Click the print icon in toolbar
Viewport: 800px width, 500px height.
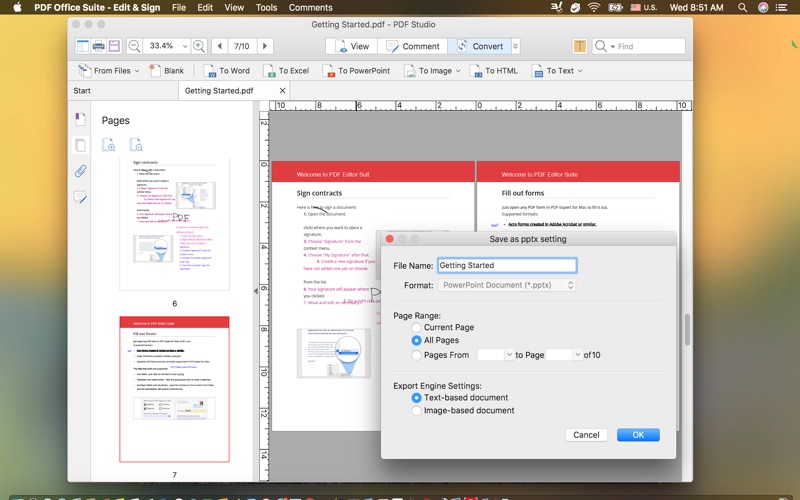click(99, 46)
